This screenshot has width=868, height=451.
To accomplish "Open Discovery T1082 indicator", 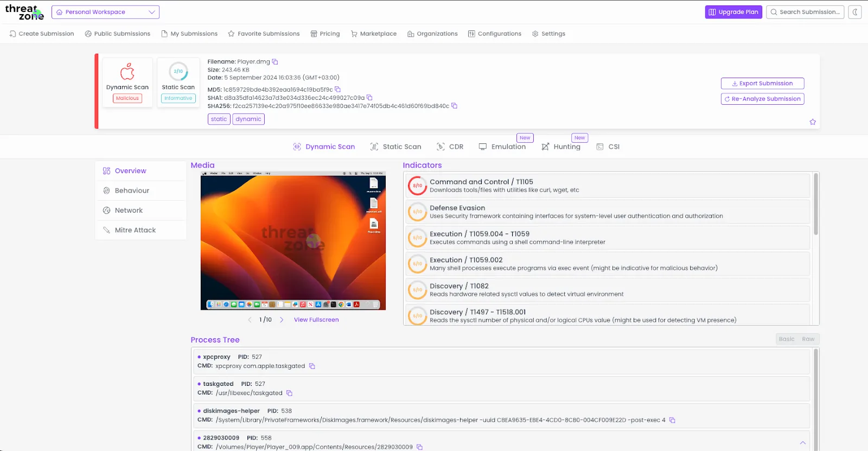I will (608, 290).
